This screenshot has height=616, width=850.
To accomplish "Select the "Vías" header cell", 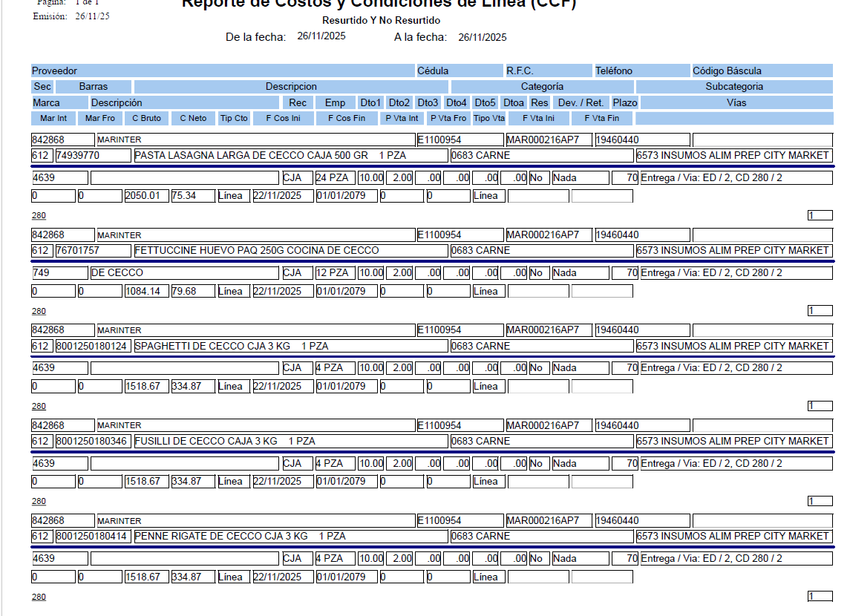I will (x=736, y=102).
